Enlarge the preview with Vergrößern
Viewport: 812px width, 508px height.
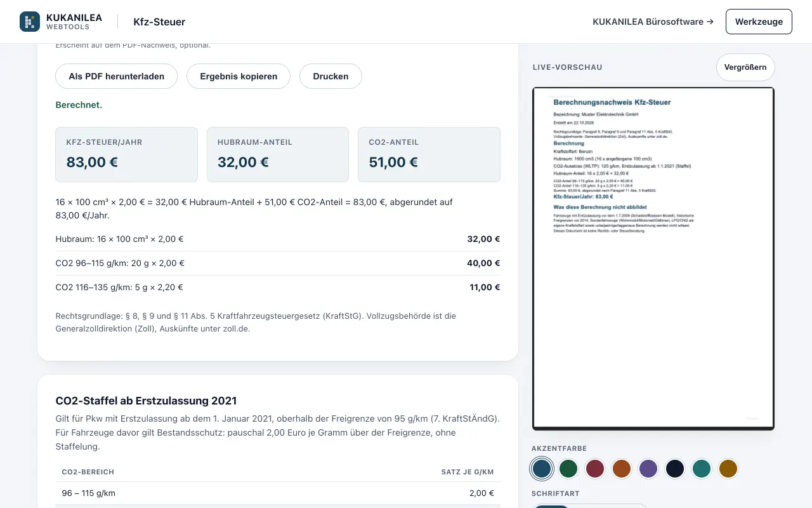(745, 67)
